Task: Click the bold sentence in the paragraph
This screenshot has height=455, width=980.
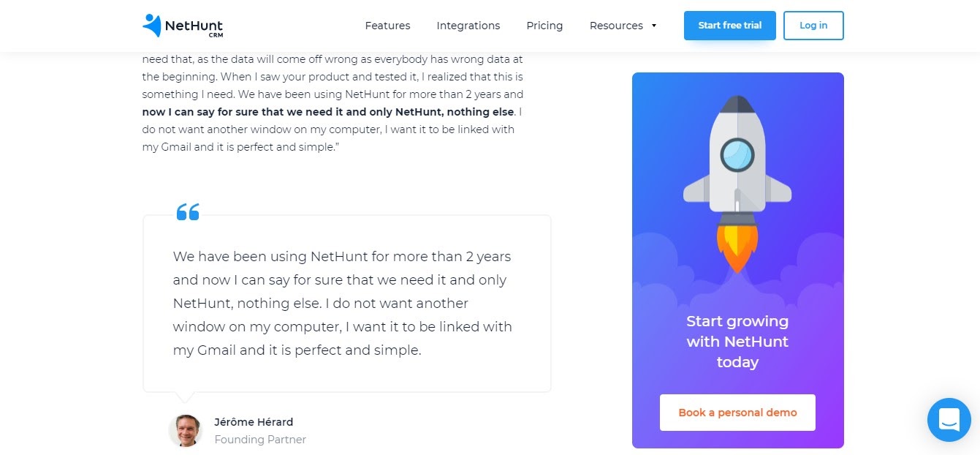Action: coord(329,112)
